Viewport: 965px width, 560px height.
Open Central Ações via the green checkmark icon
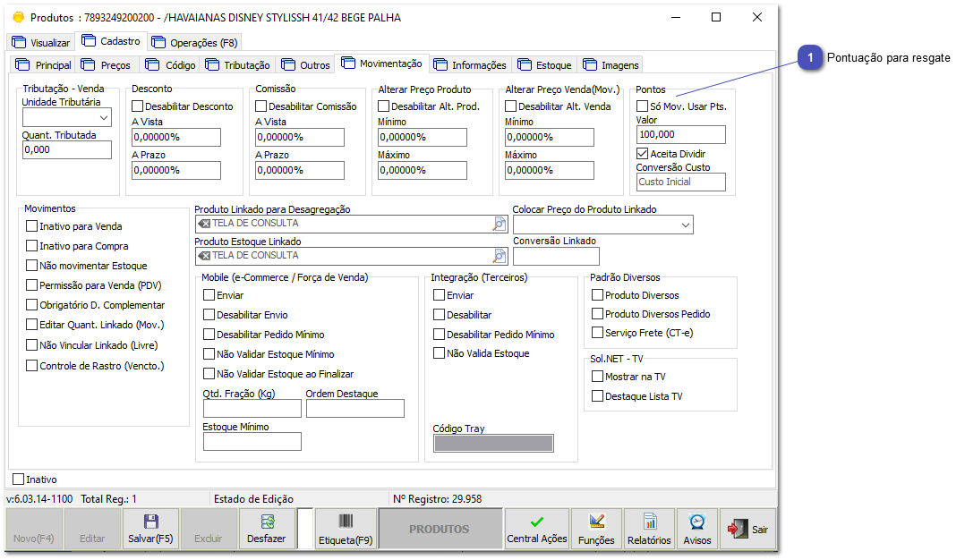tap(536, 522)
